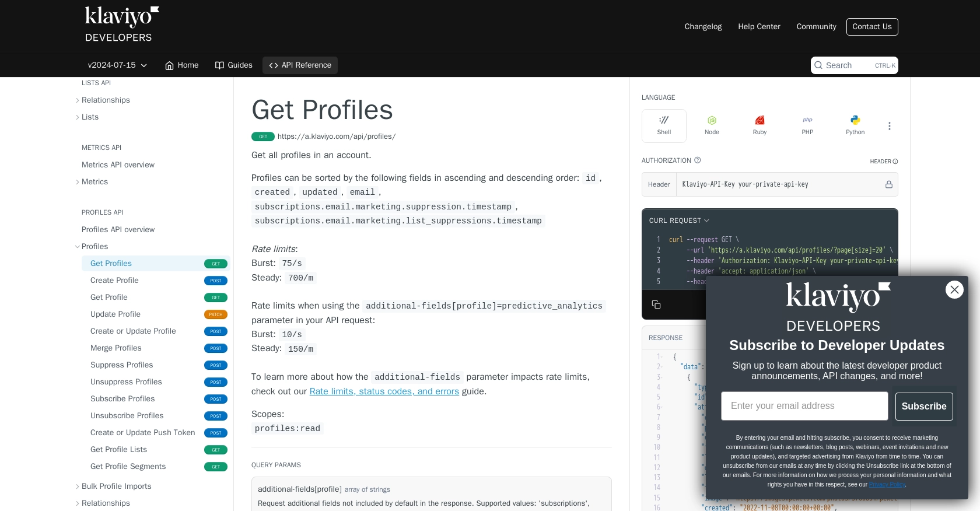Select the Shell language icon

point(664,125)
